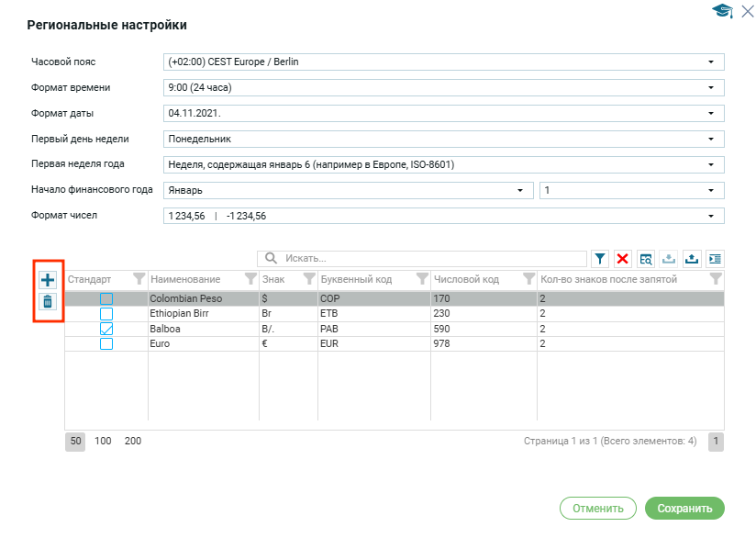Filter the Наименование column via funnel icon
The width and height of the screenshot is (756, 538).
coord(250,279)
